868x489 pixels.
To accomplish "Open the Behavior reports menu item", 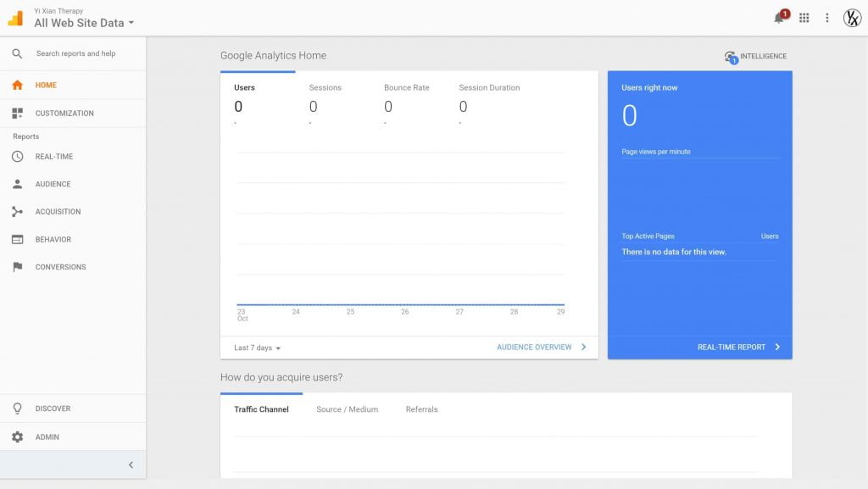I will (x=73, y=240).
